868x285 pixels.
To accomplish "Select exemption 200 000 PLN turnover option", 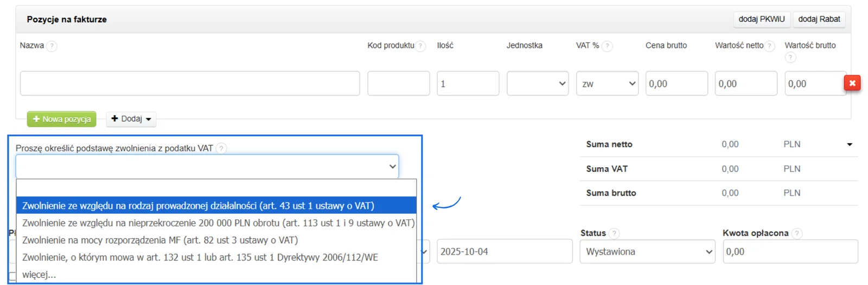I will [216, 223].
